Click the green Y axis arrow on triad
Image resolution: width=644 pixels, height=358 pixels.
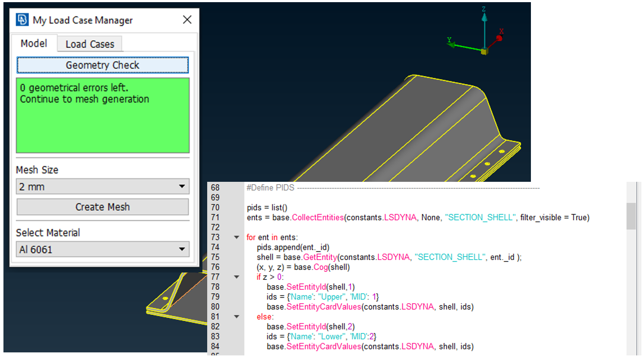coord(452,44)
